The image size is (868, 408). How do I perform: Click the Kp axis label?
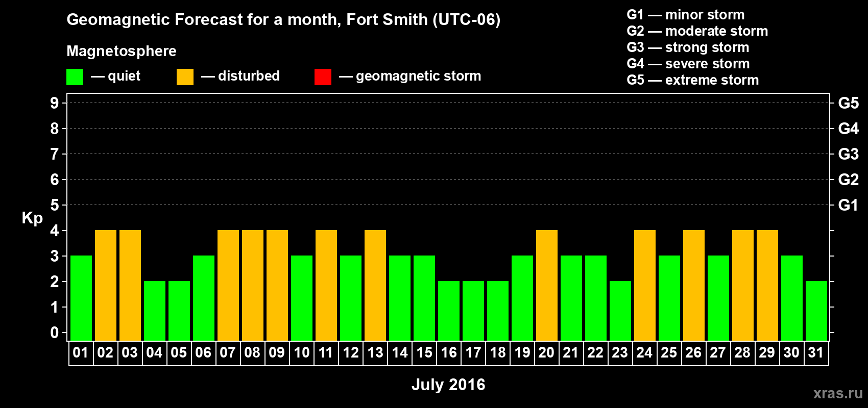click(32, 218)
